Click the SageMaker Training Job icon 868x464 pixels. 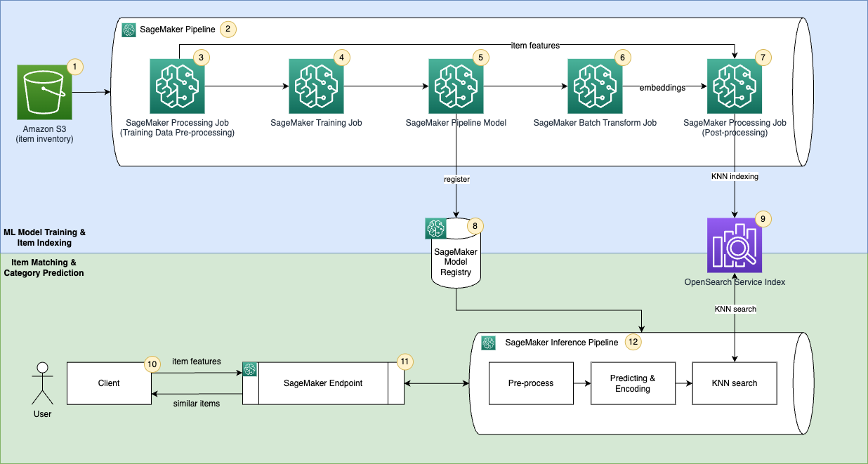pyautogui.click(x=316, y=86)
